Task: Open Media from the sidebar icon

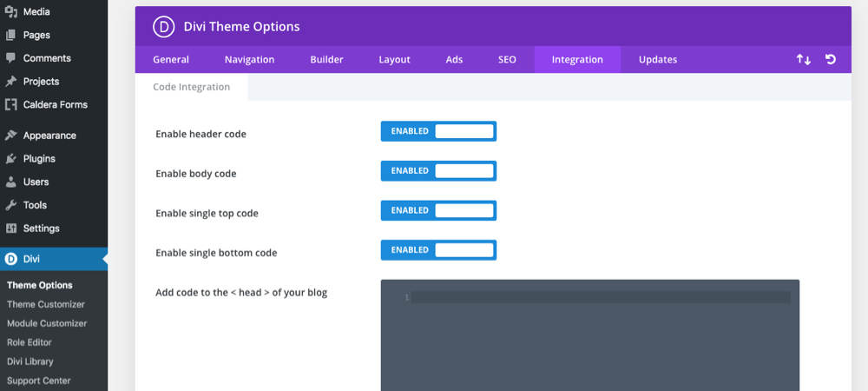Action: pyautogui.click(x=11, y=11)
